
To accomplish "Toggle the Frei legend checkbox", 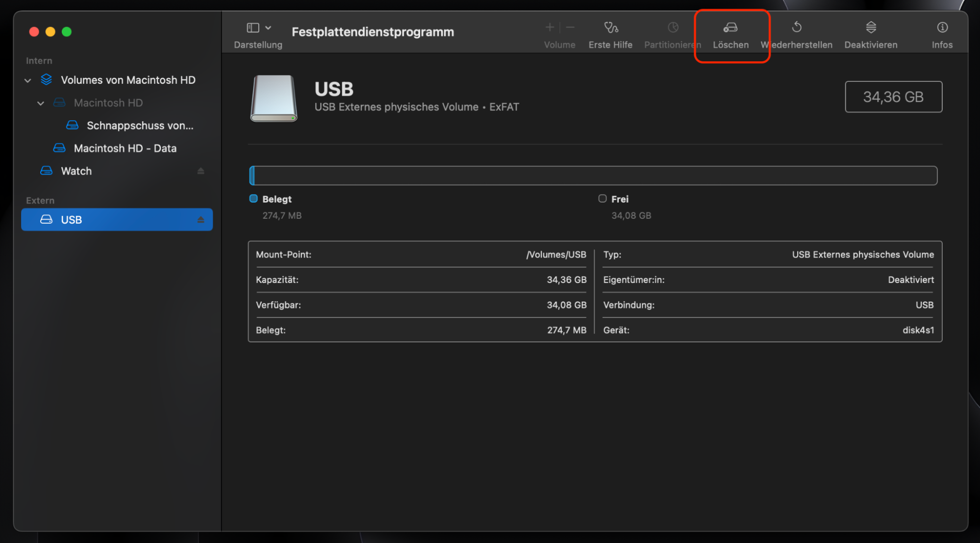I will click(602, 198).
